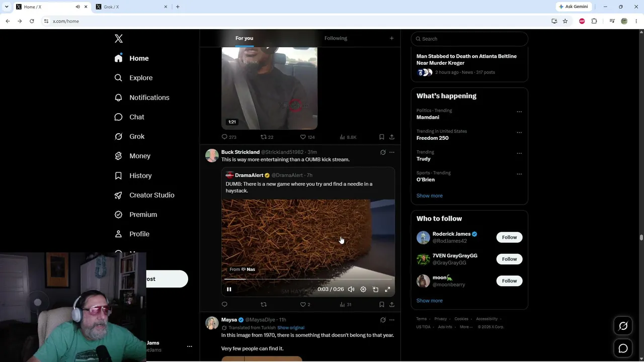The height and width of the screenshot is (362, 644).
Task: Seek on the haystack video progress bar
Action: click(x=308, y=279)
